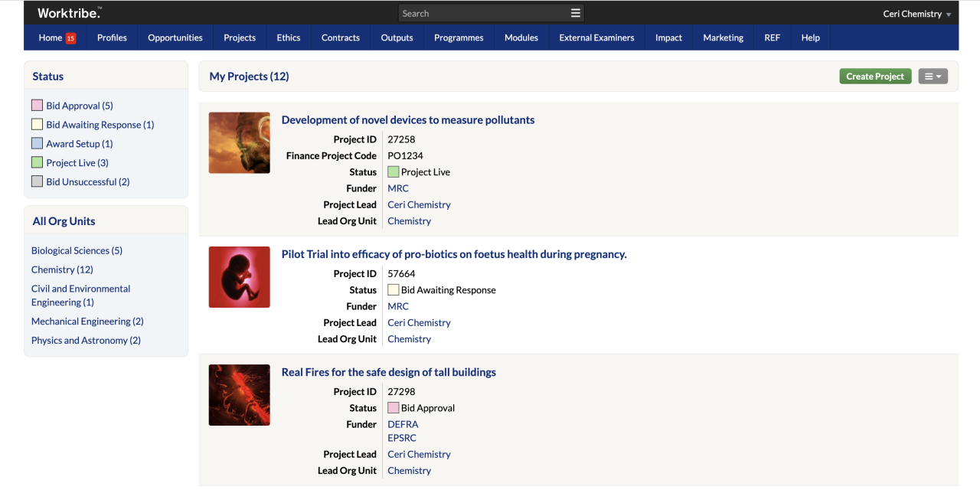Open the foetus health project thumbnail
980x493 pixels.
[x=239, y=277]
